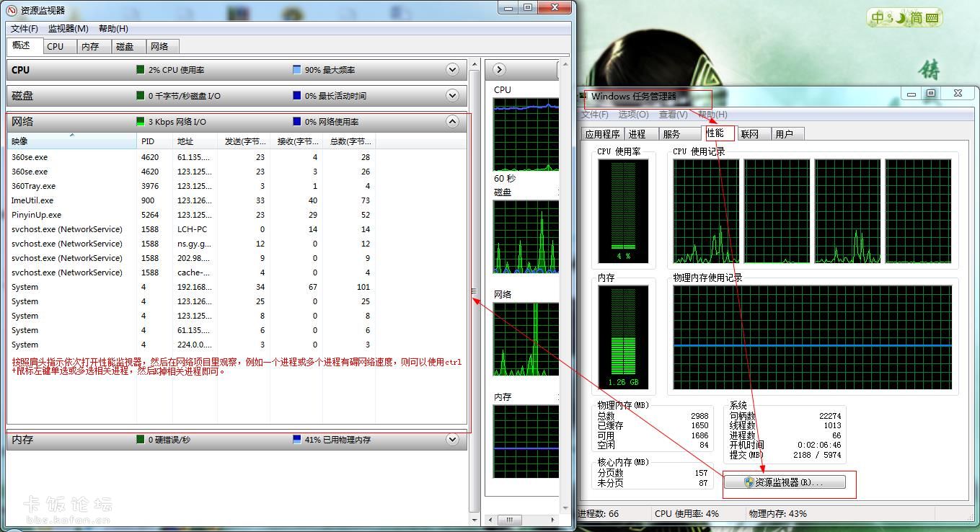This screenshot has width=980, height=532.
Task: Open 查看(V) menu in Task Manager
Action: tap(672, 115)
